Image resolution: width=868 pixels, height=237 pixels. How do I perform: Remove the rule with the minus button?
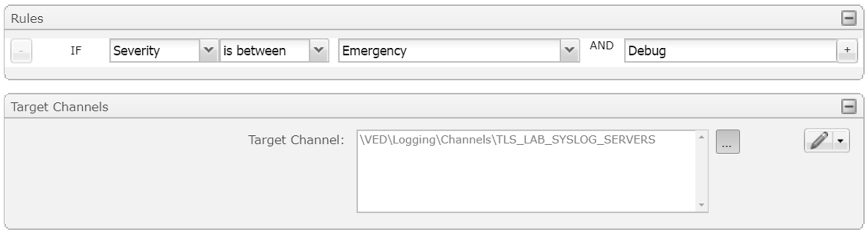(21, 51)
